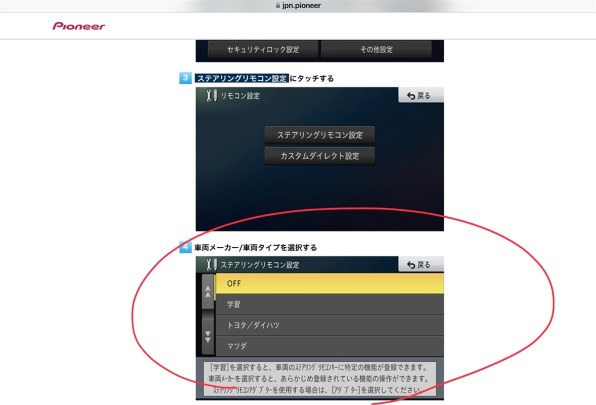Select セキュリティロック設定 button

tap(263, 49)
